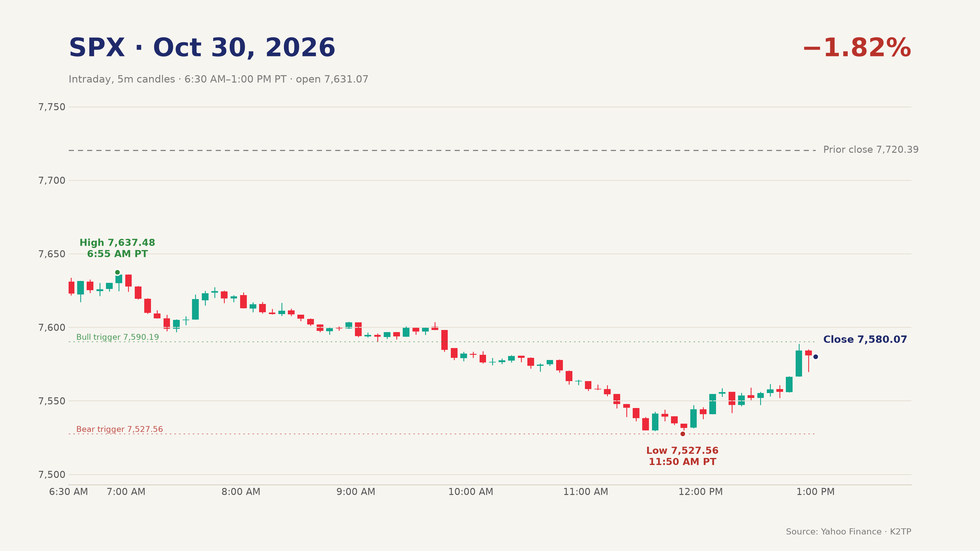
Task: Select the Prior close 7,720.39 label
Action: tap(871, 150)
